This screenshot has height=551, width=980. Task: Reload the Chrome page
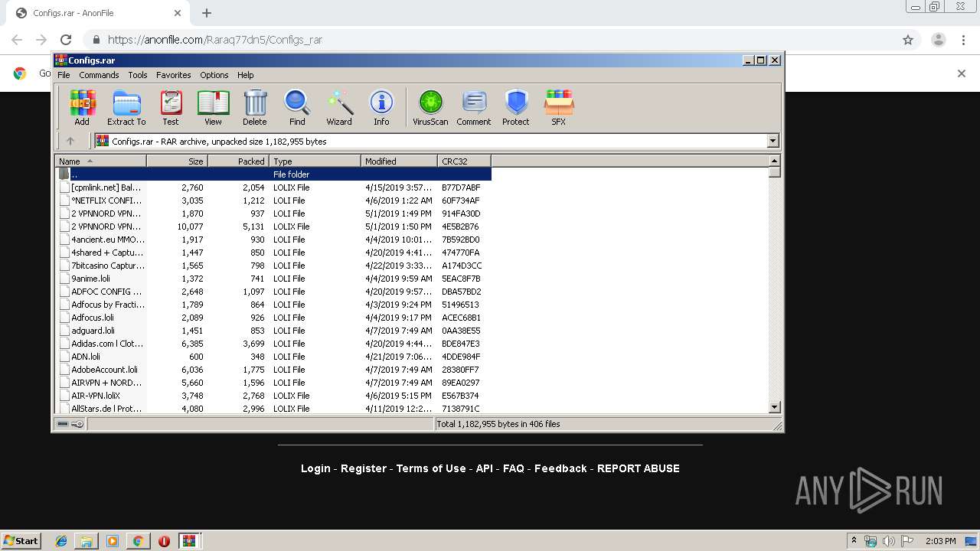(66, 40)
